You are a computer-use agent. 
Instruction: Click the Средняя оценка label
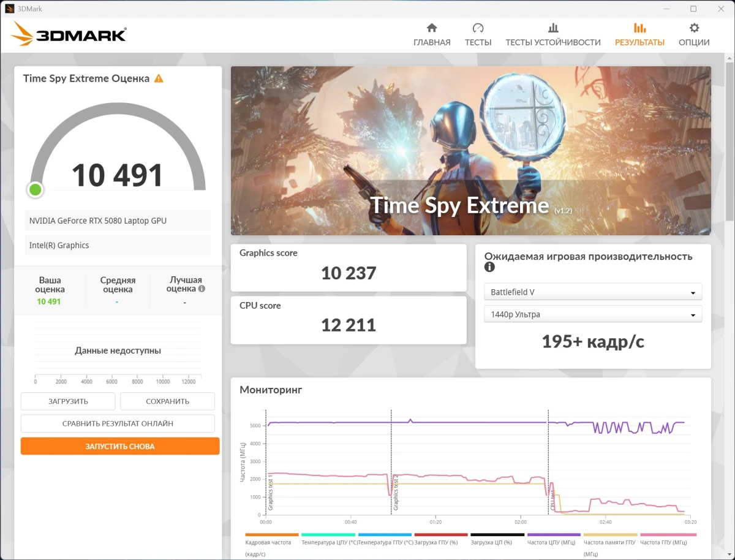pos(118,285)
